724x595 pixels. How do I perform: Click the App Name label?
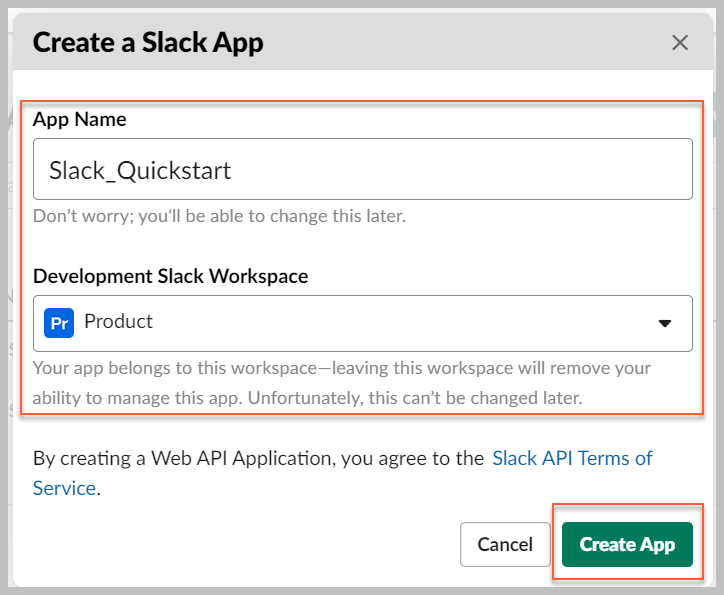tap(79, 120)
